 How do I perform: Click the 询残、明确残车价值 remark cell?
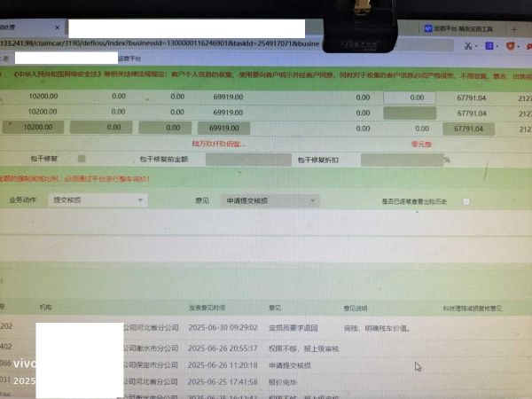377,328
